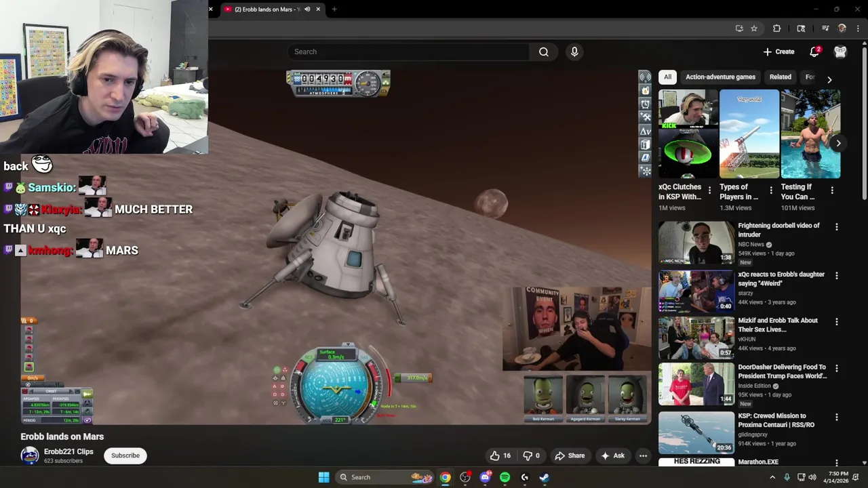Open Steam from the taskbar

click(x=544, y=477)
